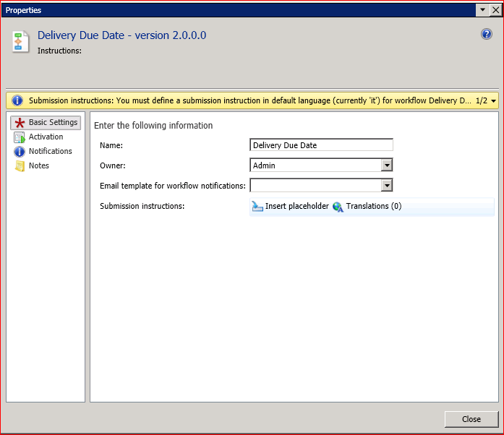
Task: Open the Notes section
Action: (39, 165)
